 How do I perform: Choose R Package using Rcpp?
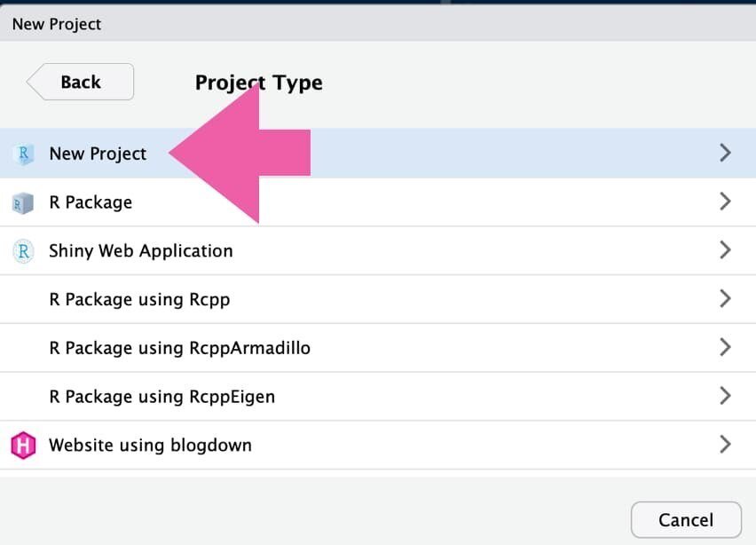coord(378,299)
